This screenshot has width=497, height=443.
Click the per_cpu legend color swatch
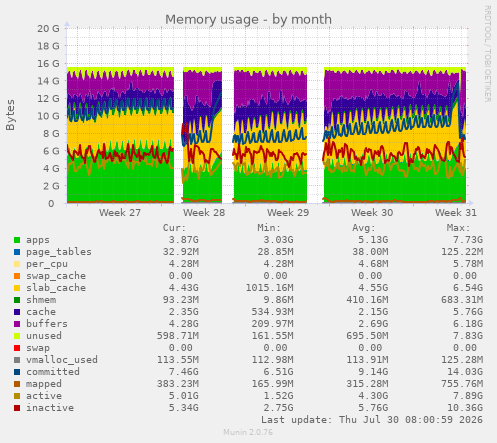17,264
